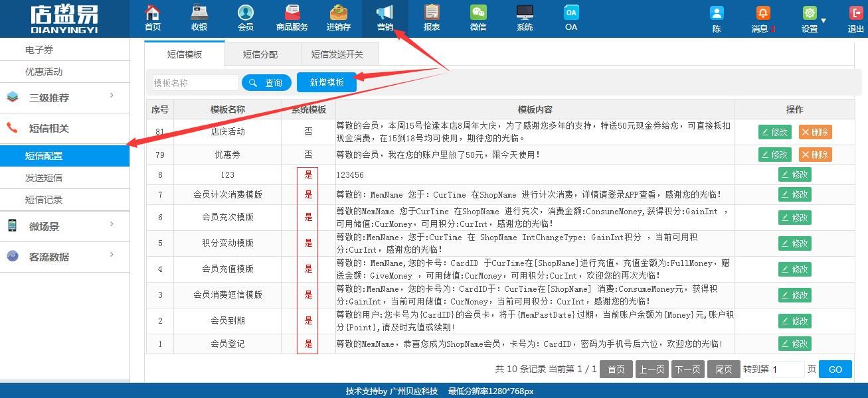Click the 模板名称 column header
The width and height of the screenshot is (868, 398).
[228, 109]
